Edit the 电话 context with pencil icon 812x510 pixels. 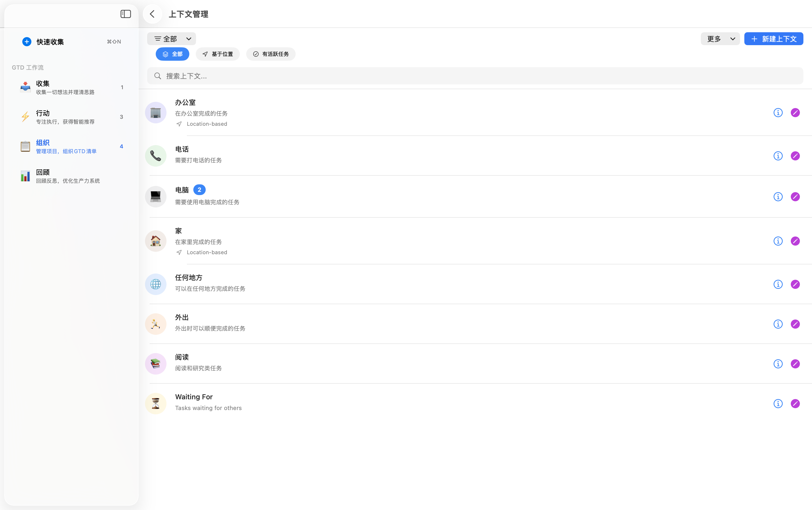tap(795, 156)
